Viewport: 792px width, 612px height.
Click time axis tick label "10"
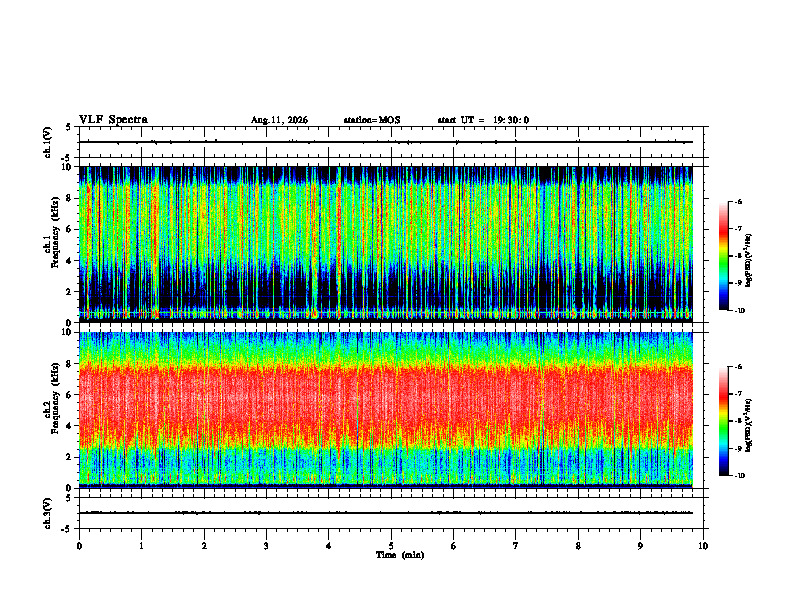(703, 546)
